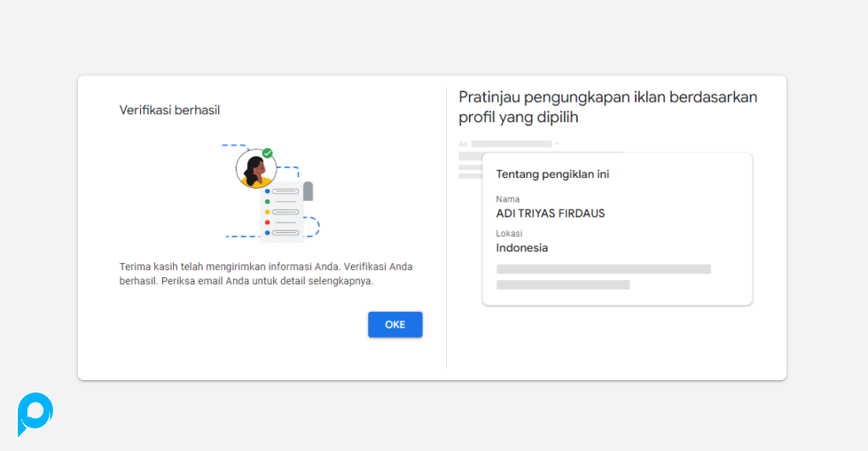Screen dimensions: 868x451
Task: Click the gray bookmark on the document illustration
Action: [308, 191]
